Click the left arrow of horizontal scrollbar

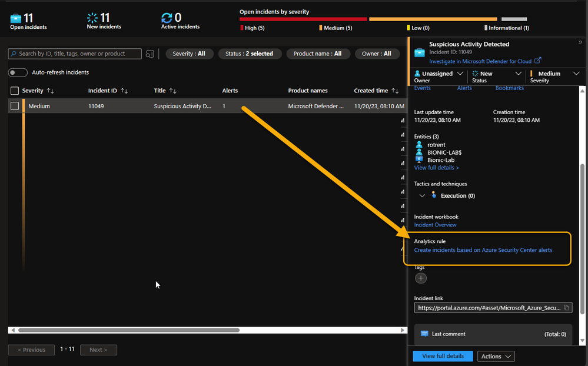tap(13, 330)
